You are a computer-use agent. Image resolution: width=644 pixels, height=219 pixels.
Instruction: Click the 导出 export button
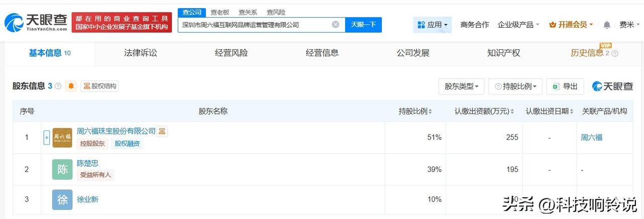(x=565, y=86)
